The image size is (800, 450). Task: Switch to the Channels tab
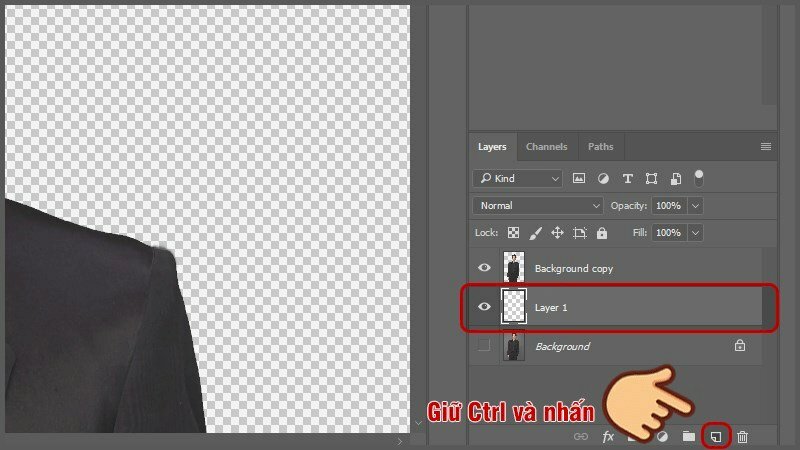click(x=546, y=147)
